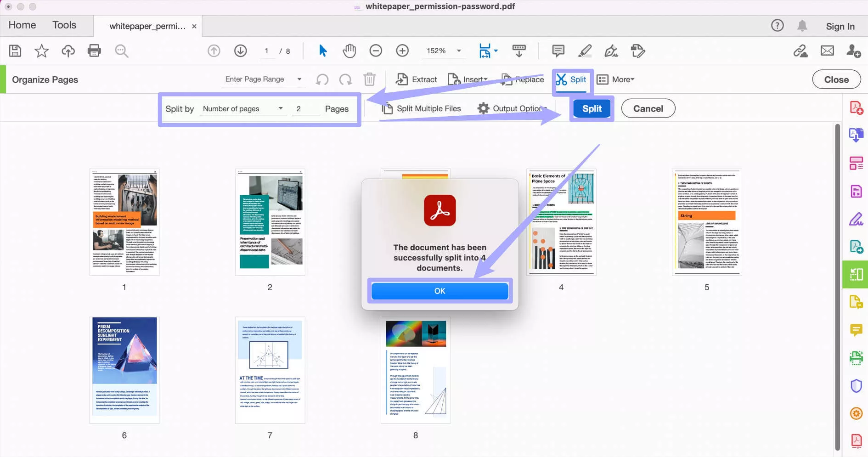The height and width of the screenshot is (457, 868).
Task: Delete selected pages with the trash icon
Action: point(369,79)
